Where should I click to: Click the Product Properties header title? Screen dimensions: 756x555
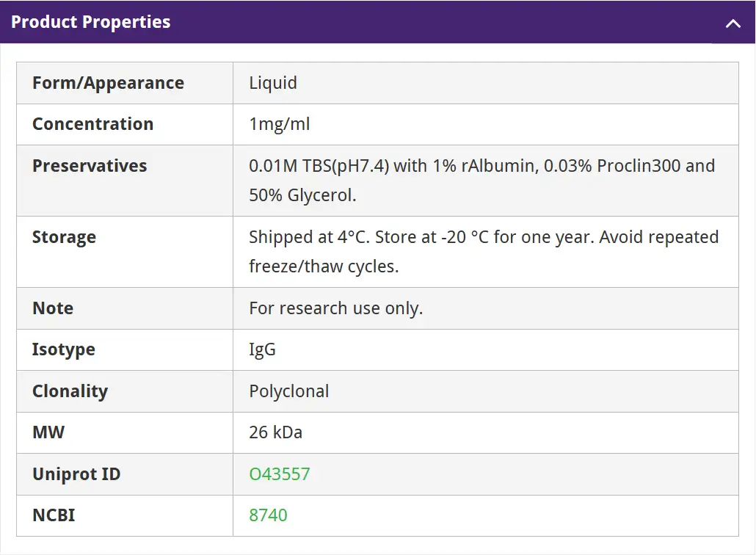click(x=91, y=22)
